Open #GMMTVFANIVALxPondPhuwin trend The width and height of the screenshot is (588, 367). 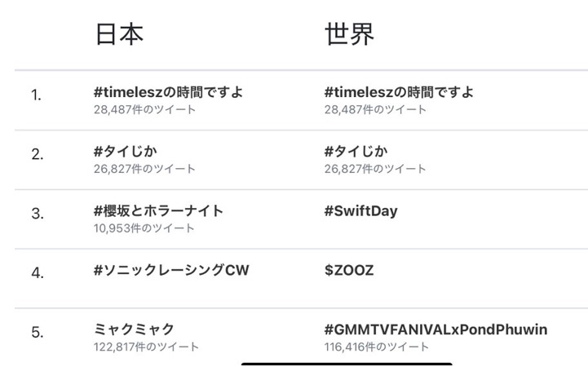pyautogui.click(x=435, y=329)
